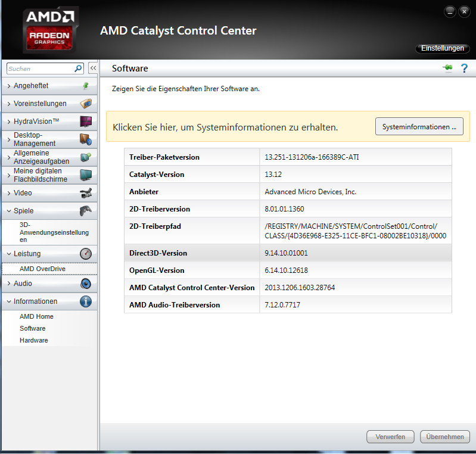476x454 pixels.
Task: Click the HydraVision monitor icon
Action: [86, 121]
